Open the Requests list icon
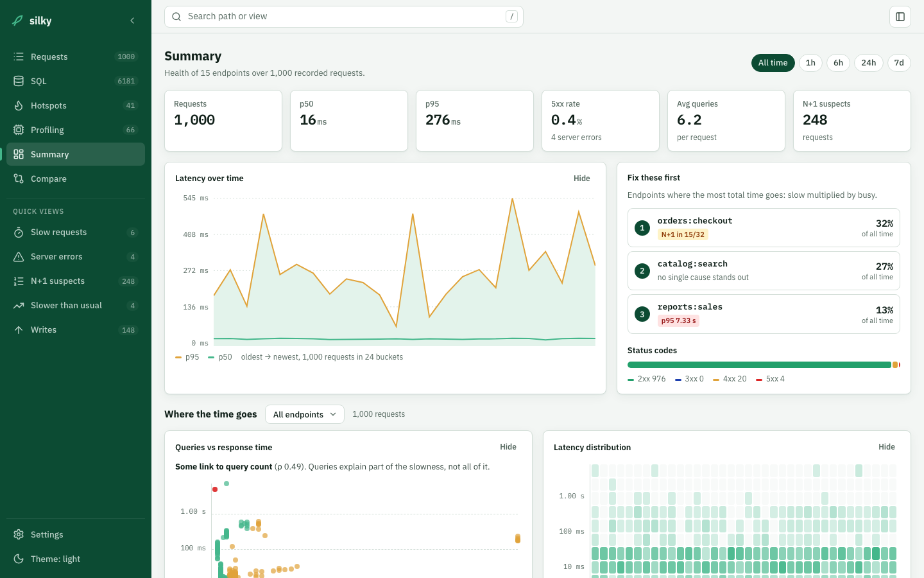Image resolution: width=924 pixels, height=578 pixels. pos(19,57)
